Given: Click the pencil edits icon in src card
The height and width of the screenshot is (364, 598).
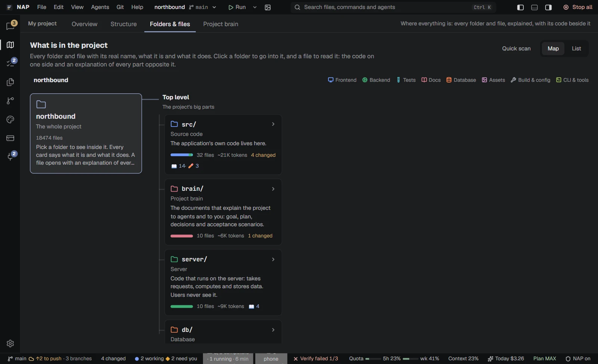Looking at the screenshot, I should (191, 166).
